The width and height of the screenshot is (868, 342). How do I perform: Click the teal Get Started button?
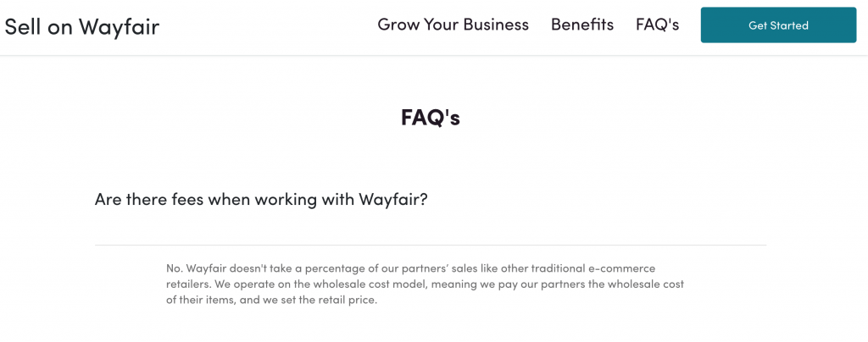coord(778,25)
